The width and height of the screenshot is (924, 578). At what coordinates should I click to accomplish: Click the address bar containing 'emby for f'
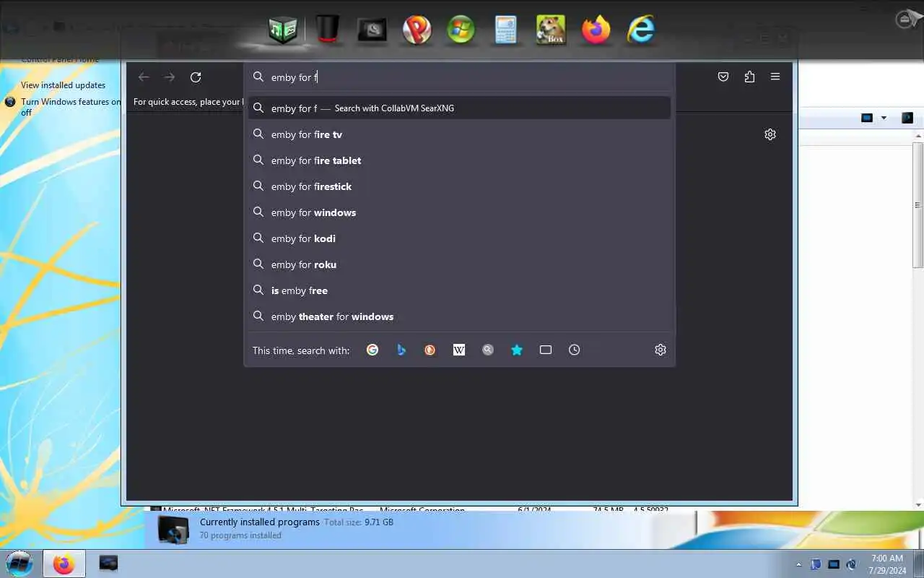[x=459, y=77]
